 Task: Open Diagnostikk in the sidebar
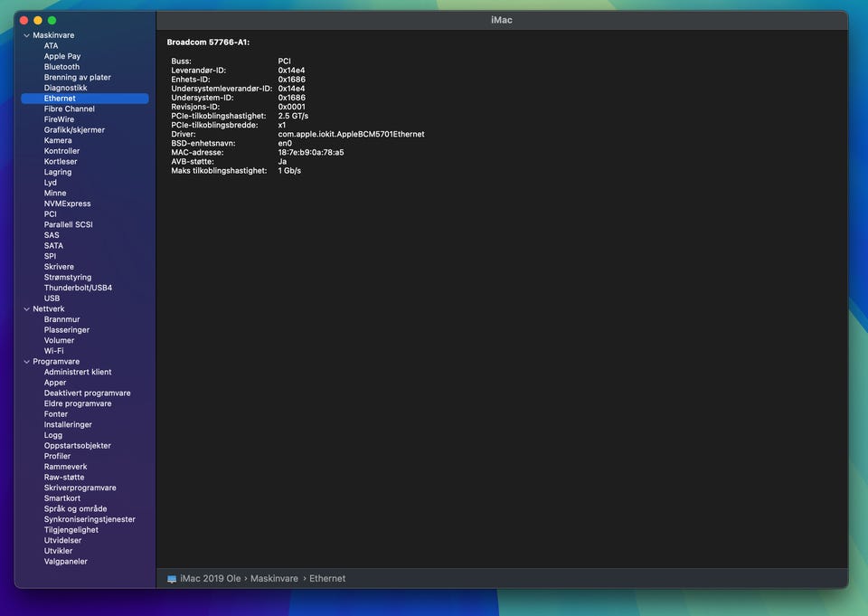tap(65, 88)
